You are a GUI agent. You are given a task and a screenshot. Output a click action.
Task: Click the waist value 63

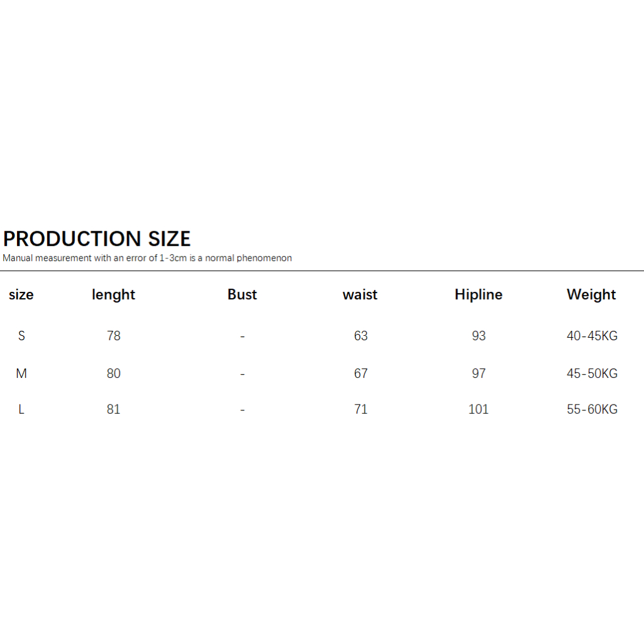(361, 336)
